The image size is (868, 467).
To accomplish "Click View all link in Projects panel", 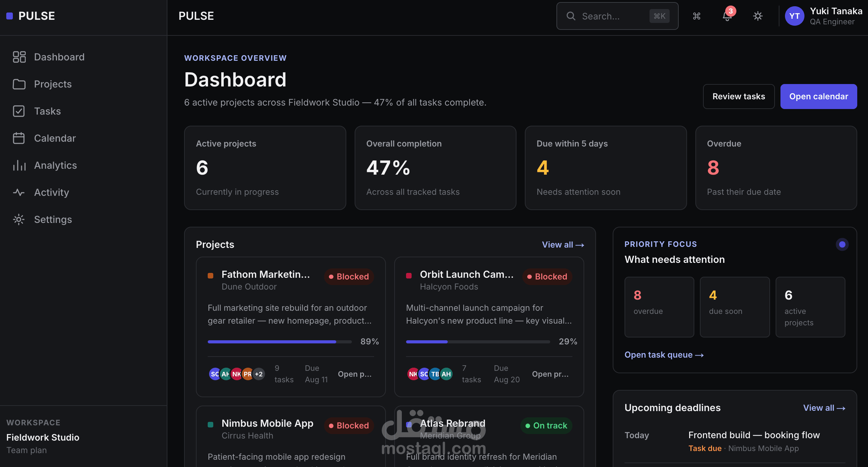I will (x=563, y=245).
